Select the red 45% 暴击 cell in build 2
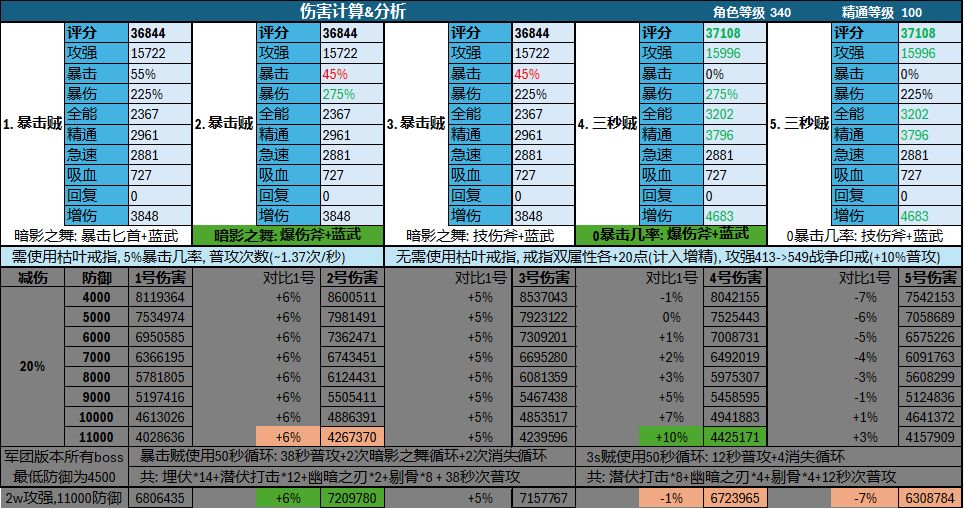The height and width of the screenshot is (509, 964). [x=352, y=74]
